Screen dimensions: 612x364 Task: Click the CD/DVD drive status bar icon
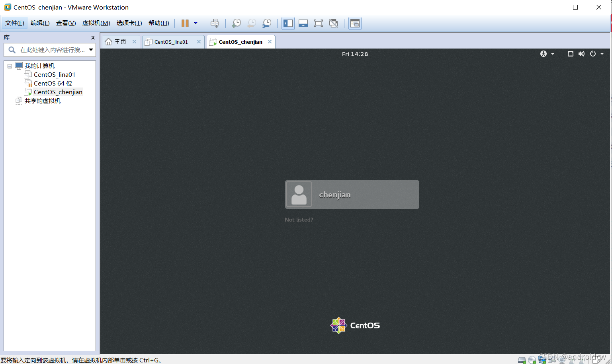point(532,360)
